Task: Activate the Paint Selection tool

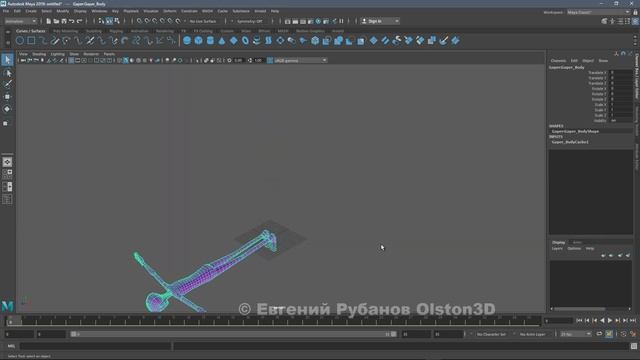Action: (7, 84)
